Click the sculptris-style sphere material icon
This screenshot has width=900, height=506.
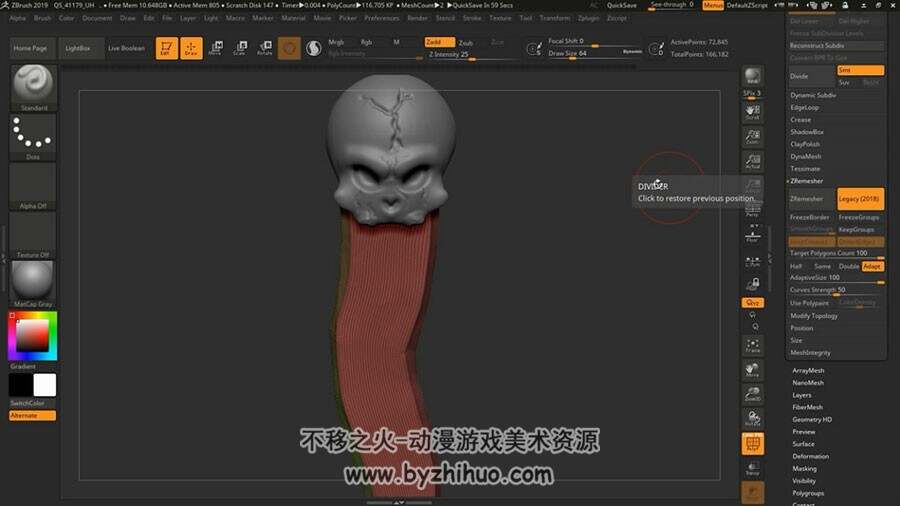[x=313, y=48]
